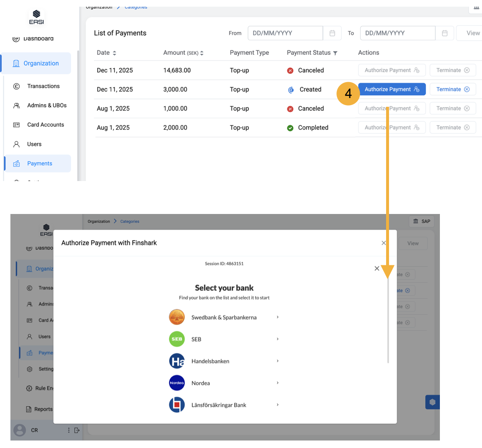The height and width of the screenshot is (448, 482).
Task: Close the Authorize Payment with Finshark dialog
Action: click(384, 243)
